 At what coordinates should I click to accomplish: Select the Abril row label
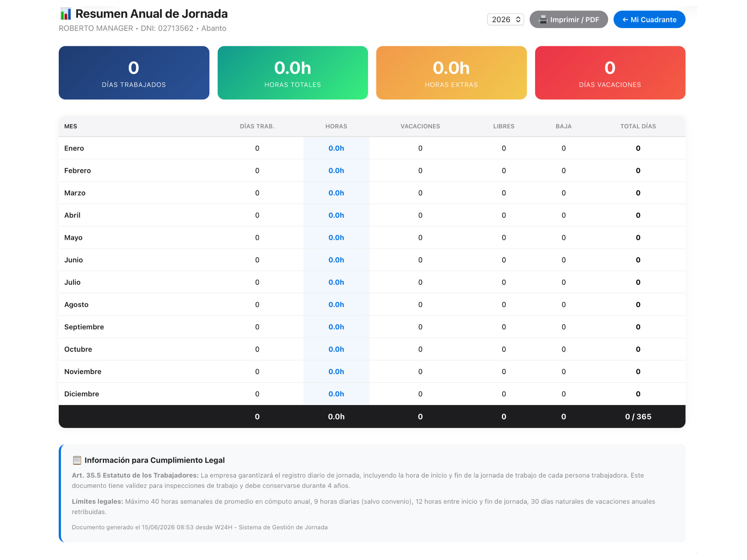pos(72,215)
